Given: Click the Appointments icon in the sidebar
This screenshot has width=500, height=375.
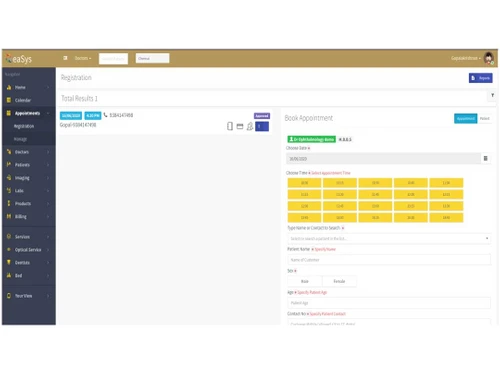Looking at the screenshot, I should 9,113.
